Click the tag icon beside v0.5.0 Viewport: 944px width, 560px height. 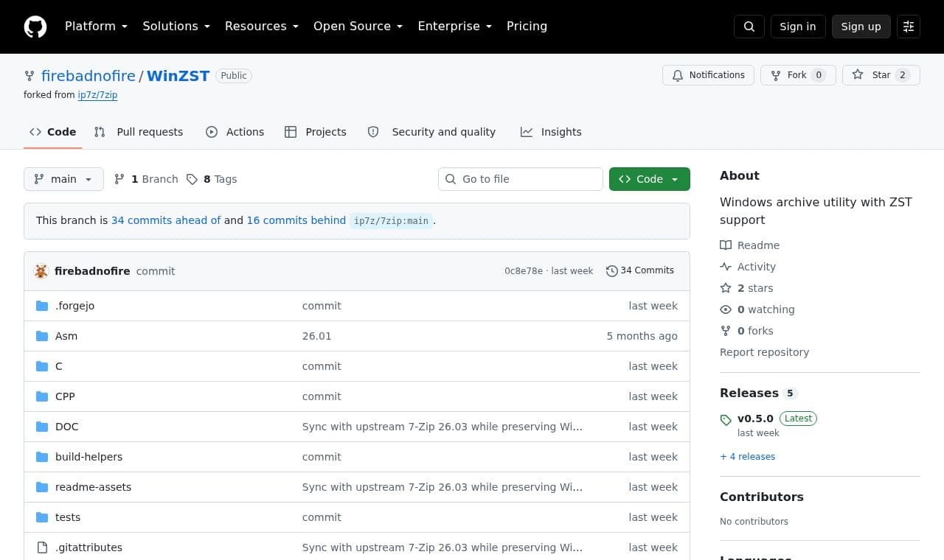726,420
